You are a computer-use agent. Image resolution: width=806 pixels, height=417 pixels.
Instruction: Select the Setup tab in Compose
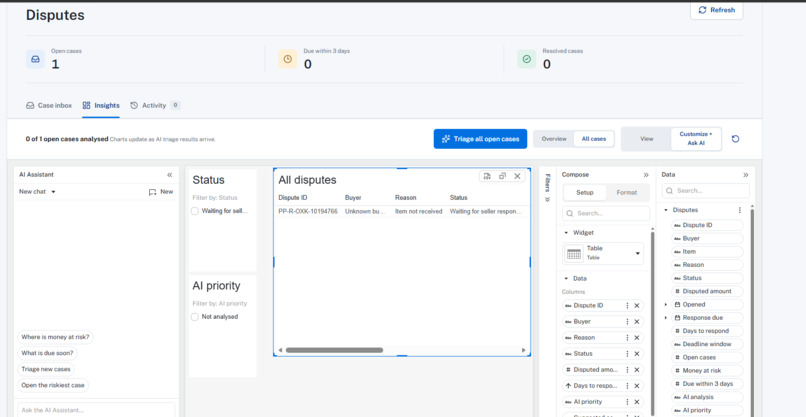coord(584,192)
